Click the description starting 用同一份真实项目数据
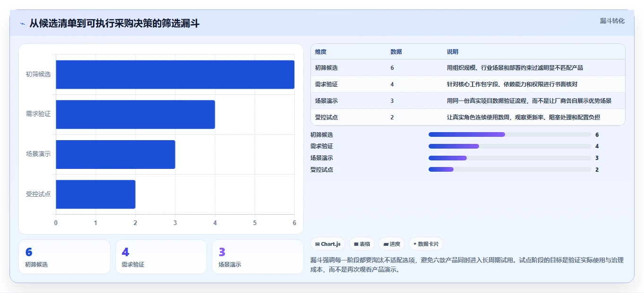The height and width of the screenshot is (293, 644). click(x=529, y=101)
